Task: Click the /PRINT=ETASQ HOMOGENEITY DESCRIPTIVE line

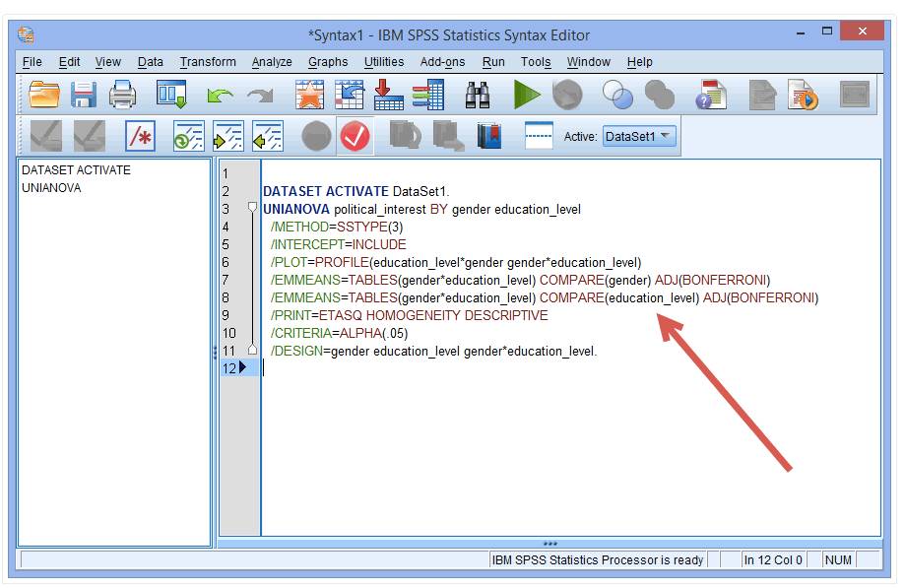Action: (410, 315)
